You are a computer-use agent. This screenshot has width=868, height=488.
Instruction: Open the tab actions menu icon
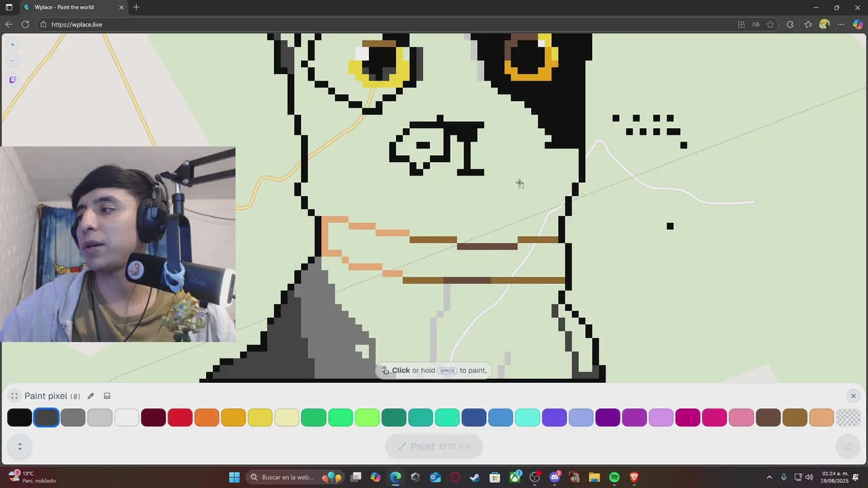coord(9,7)
